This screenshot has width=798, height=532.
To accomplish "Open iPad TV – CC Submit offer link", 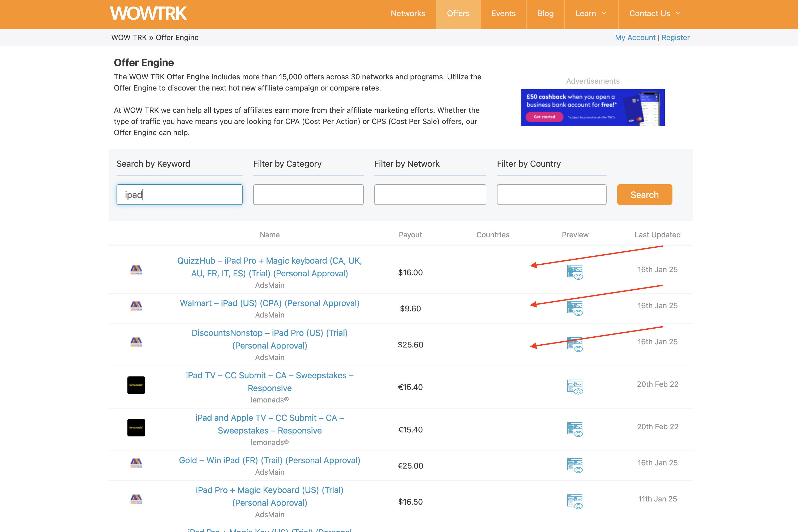I will click(270, 382).
